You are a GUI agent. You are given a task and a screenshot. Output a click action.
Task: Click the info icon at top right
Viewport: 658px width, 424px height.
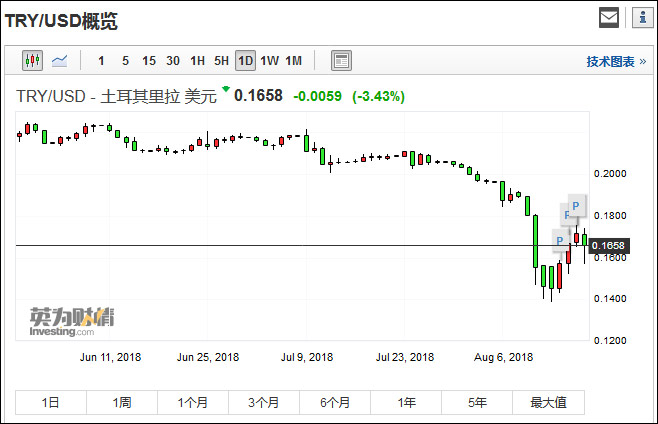tap(642, 18)
